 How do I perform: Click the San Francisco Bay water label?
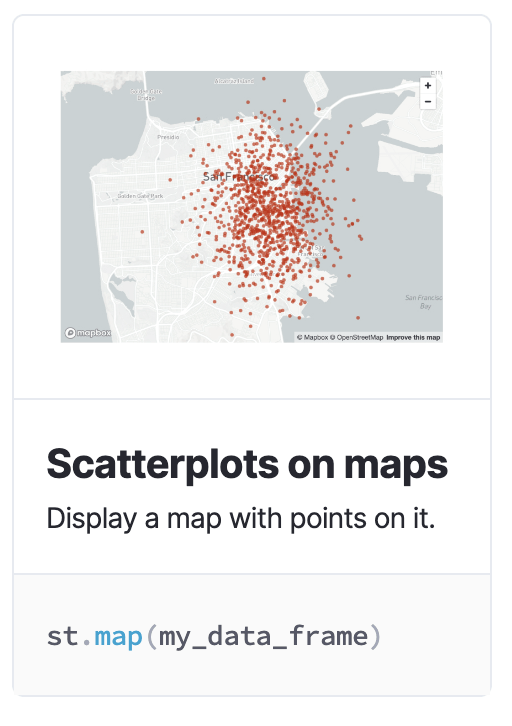[x=424, y=301]
